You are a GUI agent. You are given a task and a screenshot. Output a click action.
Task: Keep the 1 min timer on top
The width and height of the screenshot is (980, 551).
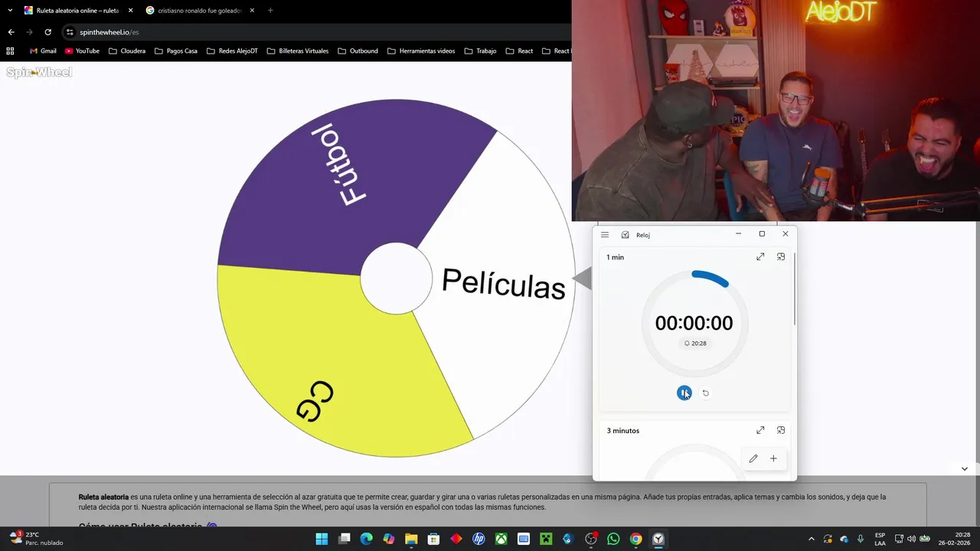(781, 257)
